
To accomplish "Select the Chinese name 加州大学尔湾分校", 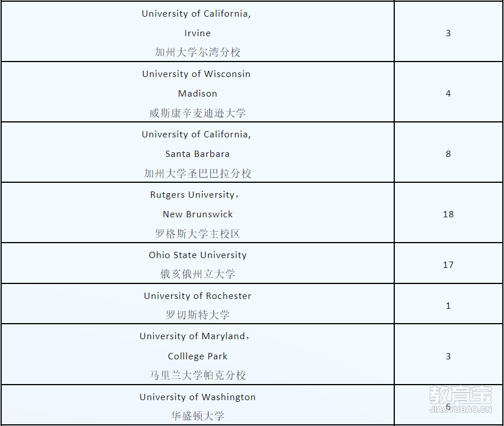I will point(197,52).
